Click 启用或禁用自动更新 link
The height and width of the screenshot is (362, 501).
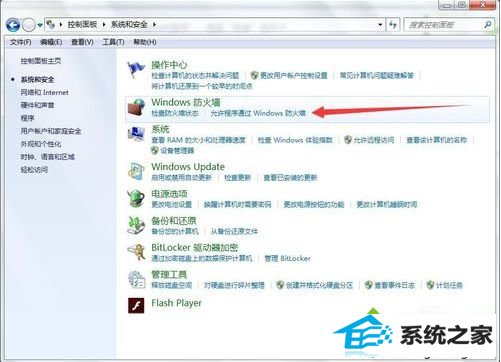(x=181, y=178)
